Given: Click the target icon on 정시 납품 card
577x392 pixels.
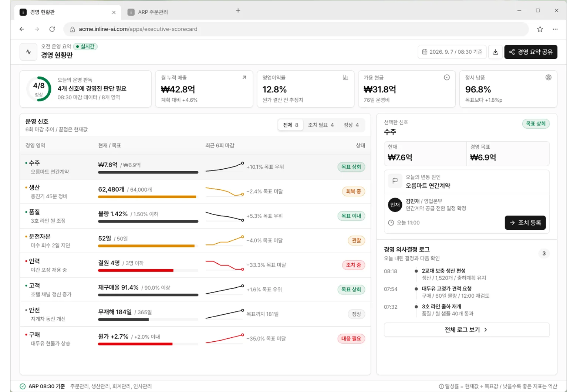Looking at the screenshot, I should (x=549, y=77).
